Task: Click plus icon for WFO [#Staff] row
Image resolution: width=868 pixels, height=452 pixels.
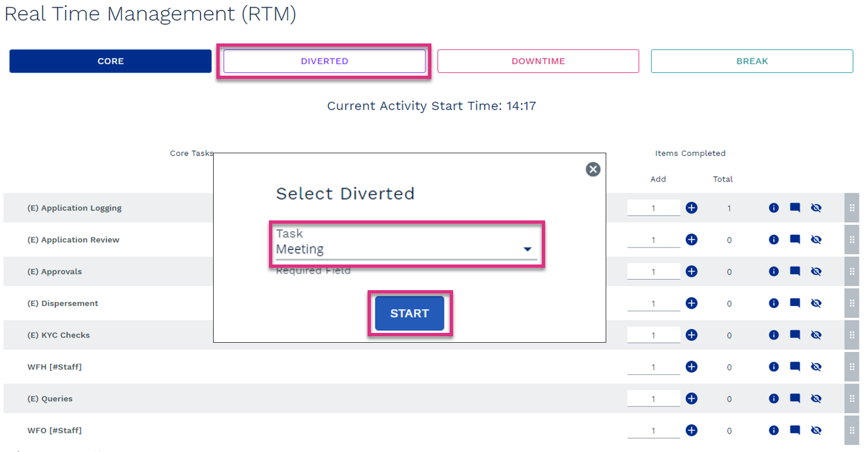Action: click(691, 430)
